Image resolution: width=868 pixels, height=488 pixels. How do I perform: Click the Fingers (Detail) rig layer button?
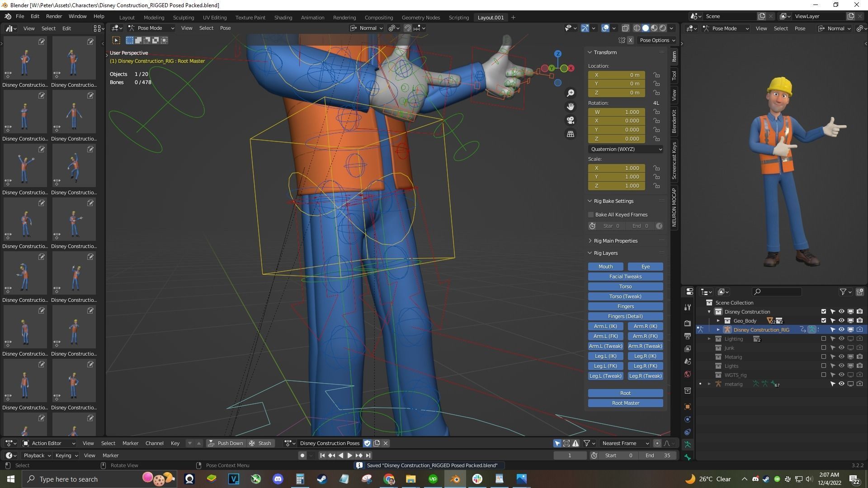coord(625,316)
